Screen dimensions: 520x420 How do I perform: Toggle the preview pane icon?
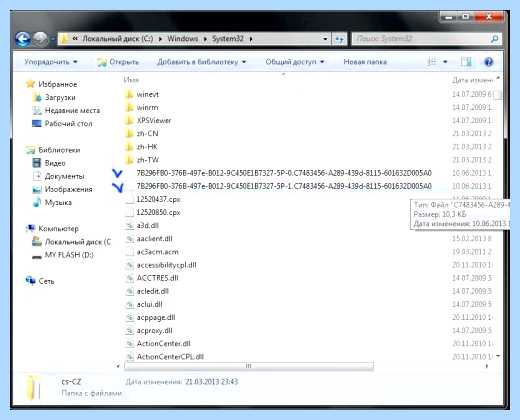[x=466, y=62]
